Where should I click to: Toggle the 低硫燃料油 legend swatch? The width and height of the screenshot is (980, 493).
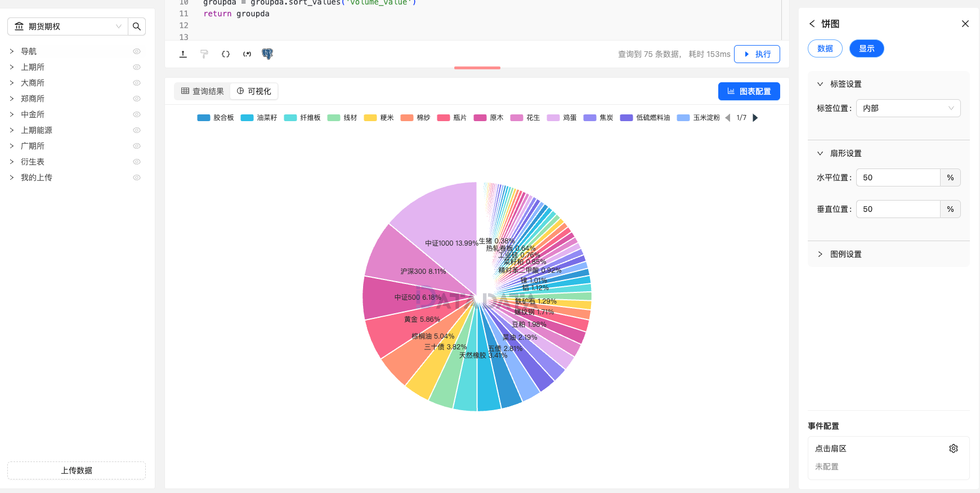(x=627, y=118)
